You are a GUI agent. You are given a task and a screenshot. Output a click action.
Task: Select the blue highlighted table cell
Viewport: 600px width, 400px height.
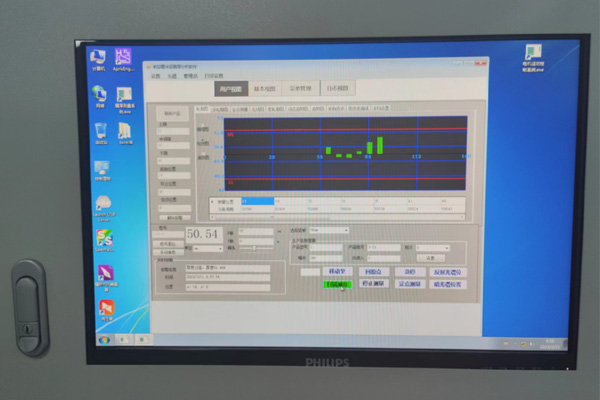pos(257,201)
